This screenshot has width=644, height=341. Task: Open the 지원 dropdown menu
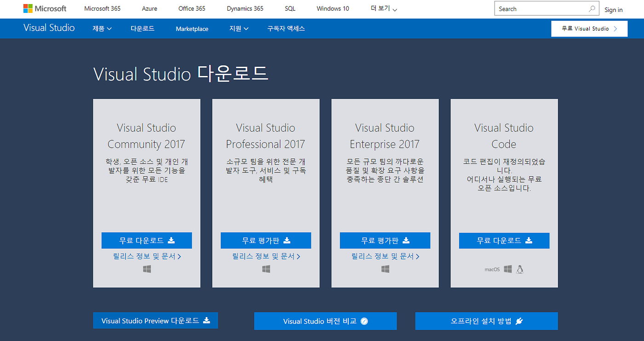[x=239, y=29]
